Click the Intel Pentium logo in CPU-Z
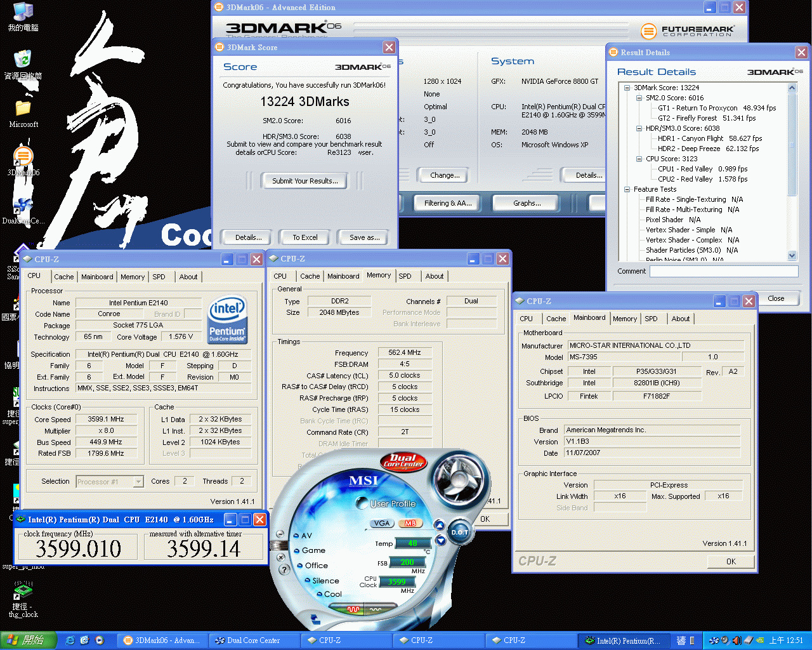Screen dimensions: 812x650 point(227,320)
